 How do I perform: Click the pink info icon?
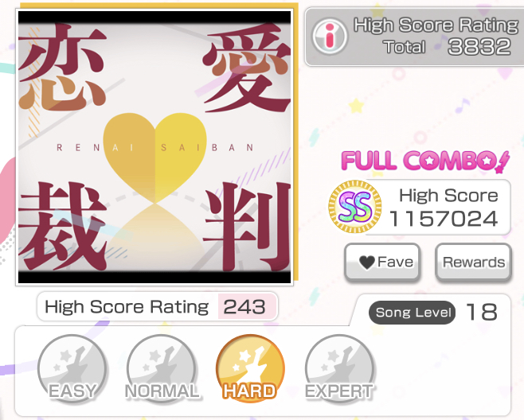click(330, 37)
